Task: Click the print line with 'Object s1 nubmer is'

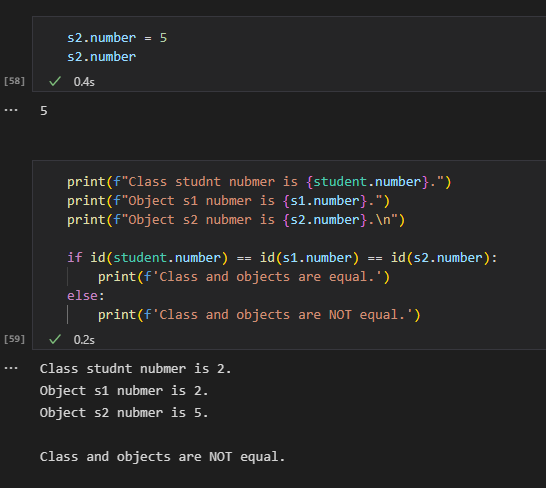Action: click(228, 201)
